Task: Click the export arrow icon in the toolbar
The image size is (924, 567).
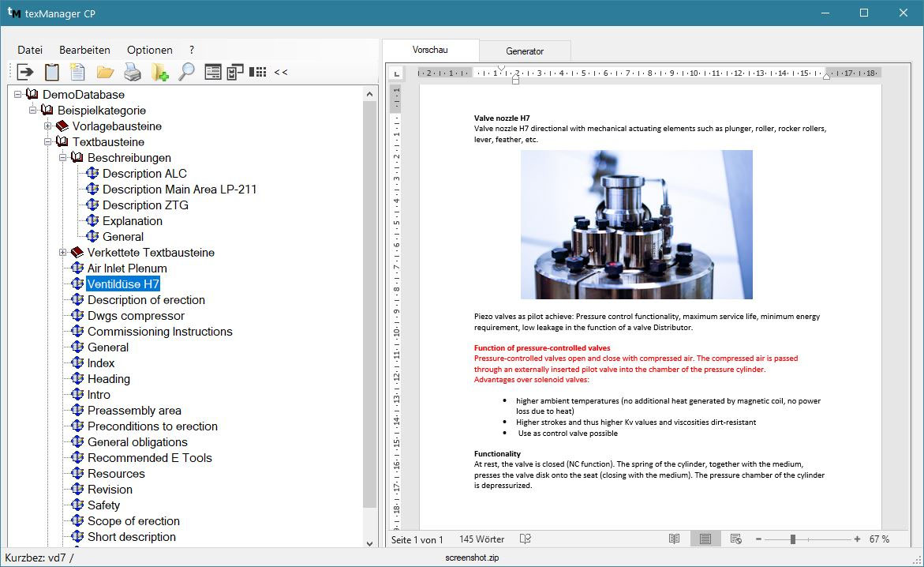Action: coord(25,72)
